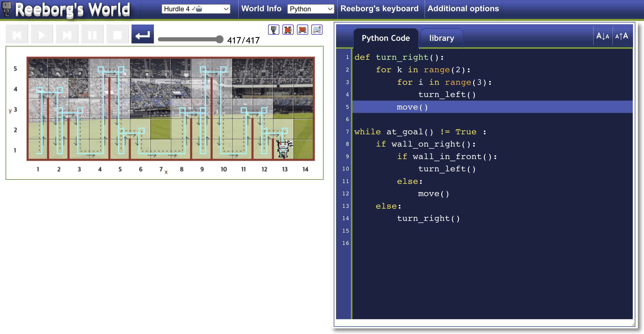644x334 pixels.
Task: Click the pause execution button
Action: [x=92, y=34]
